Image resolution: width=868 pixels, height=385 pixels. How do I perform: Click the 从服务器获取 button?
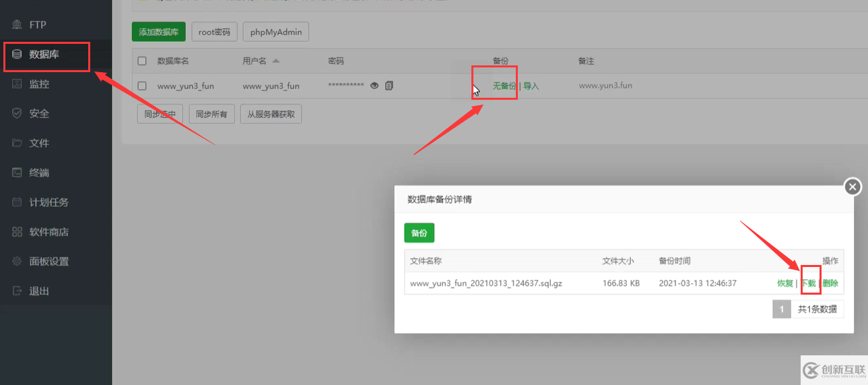coord(271,115)
